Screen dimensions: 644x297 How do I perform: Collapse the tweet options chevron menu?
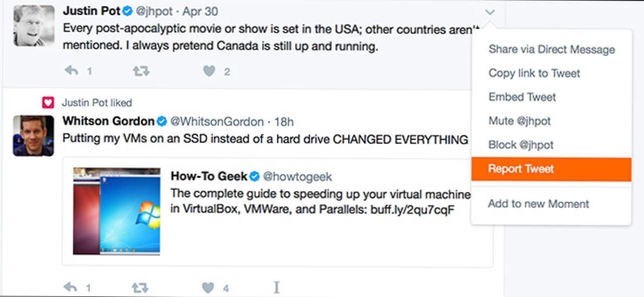coord(490,12)
